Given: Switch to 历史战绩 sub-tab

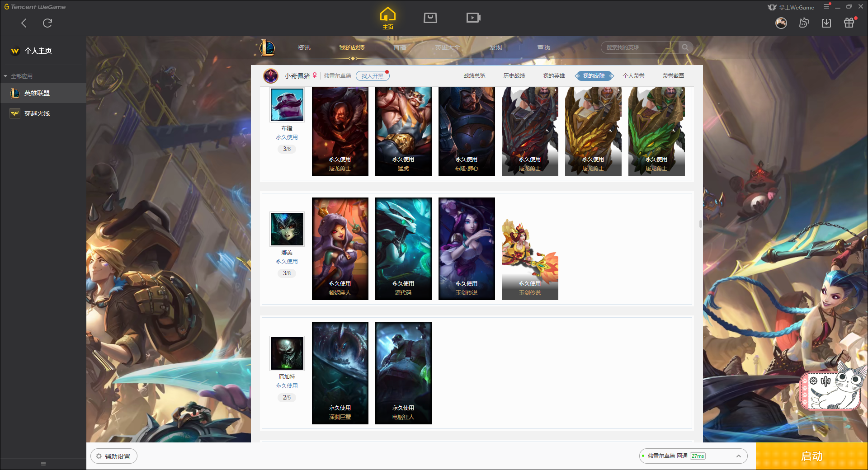Looking at the screenshot, I should pyautogui.click(x=514, y=76).
